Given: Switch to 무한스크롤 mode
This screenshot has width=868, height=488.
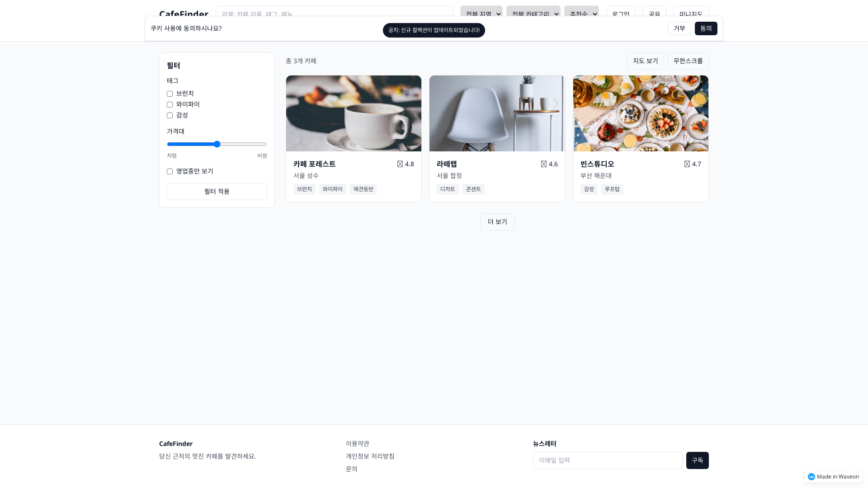Looking at the screenshot, I should click(x=688, y=61).
